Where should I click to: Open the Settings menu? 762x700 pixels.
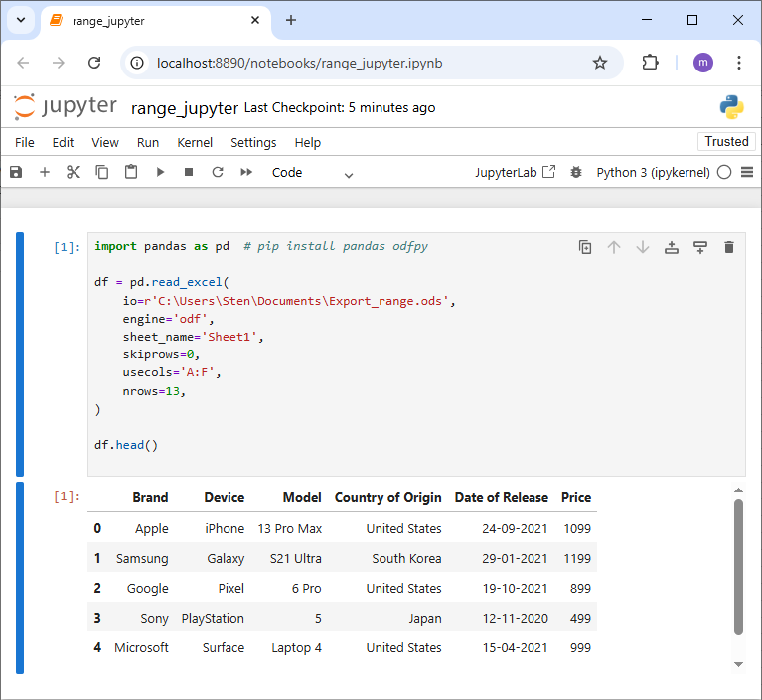pyautogui.click(x=253, y=142)
